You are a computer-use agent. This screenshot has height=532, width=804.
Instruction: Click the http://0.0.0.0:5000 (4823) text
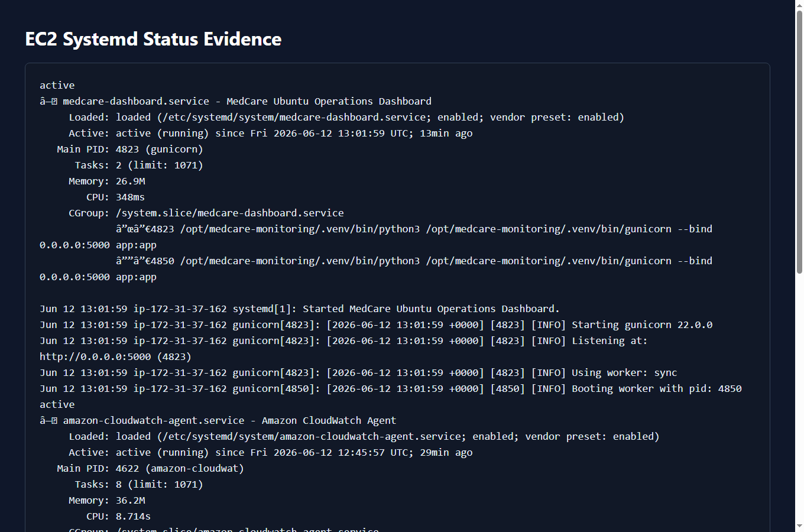(115, 356)
